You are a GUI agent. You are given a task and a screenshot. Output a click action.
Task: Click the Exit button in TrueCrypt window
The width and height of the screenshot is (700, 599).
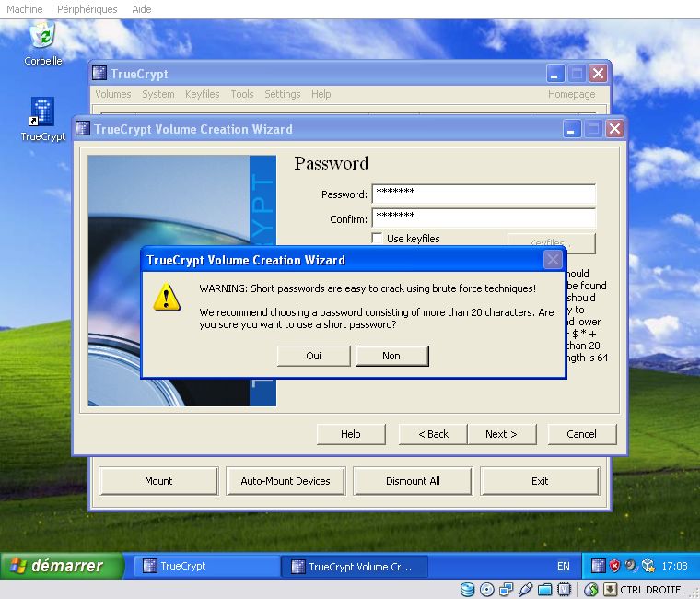tap(540, 481)
